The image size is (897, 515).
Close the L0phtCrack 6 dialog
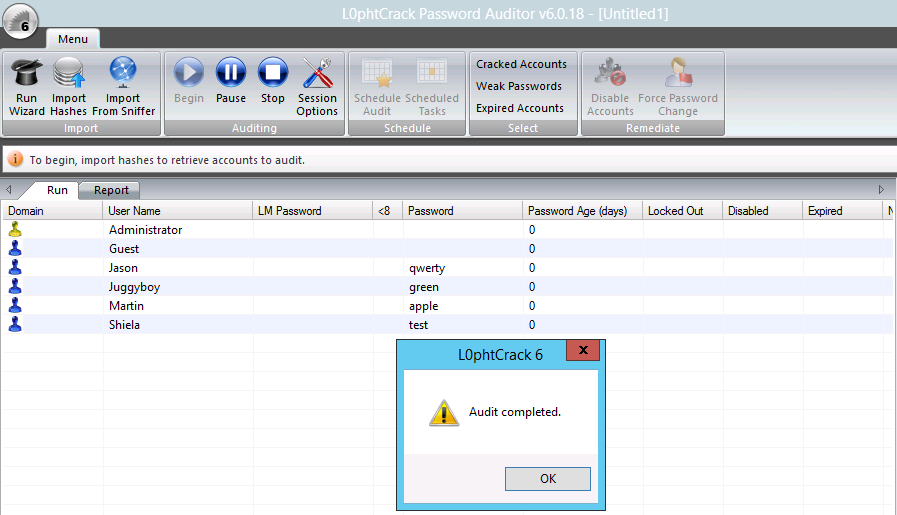coord(583,350)
